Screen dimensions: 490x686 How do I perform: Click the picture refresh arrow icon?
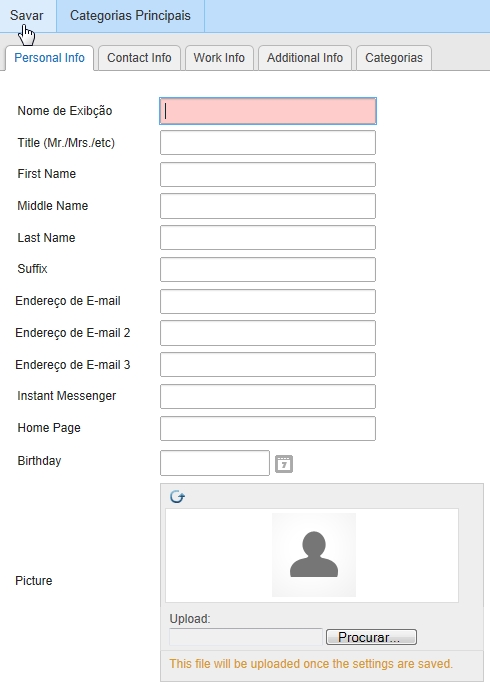pyautogui.click(x=177, y=497)
